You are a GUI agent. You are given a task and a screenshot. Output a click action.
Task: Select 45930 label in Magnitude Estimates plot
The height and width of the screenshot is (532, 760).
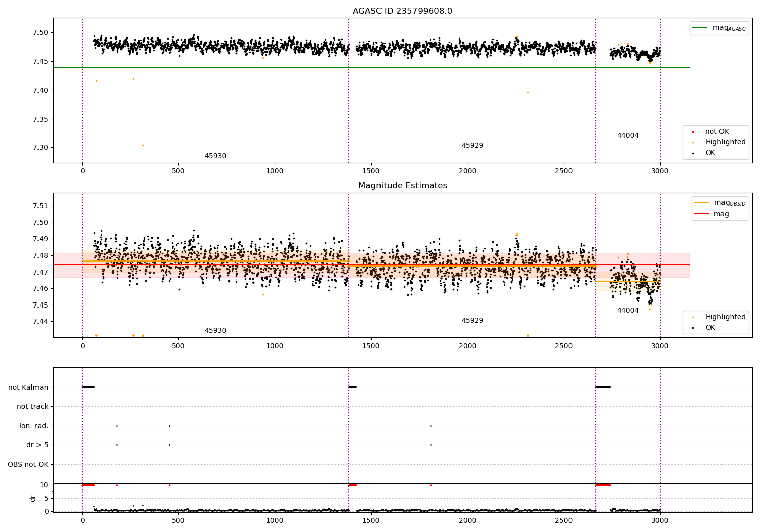click(x=215, y=331)
